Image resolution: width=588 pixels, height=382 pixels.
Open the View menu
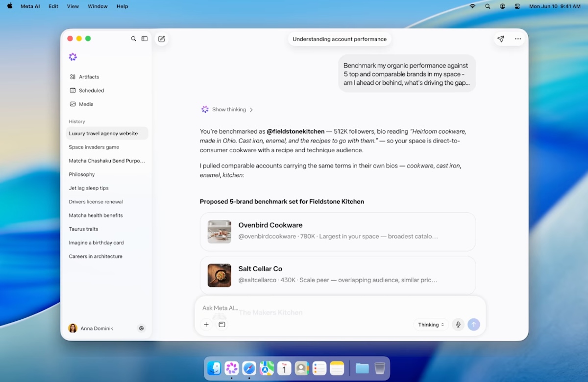click(73, 6)
